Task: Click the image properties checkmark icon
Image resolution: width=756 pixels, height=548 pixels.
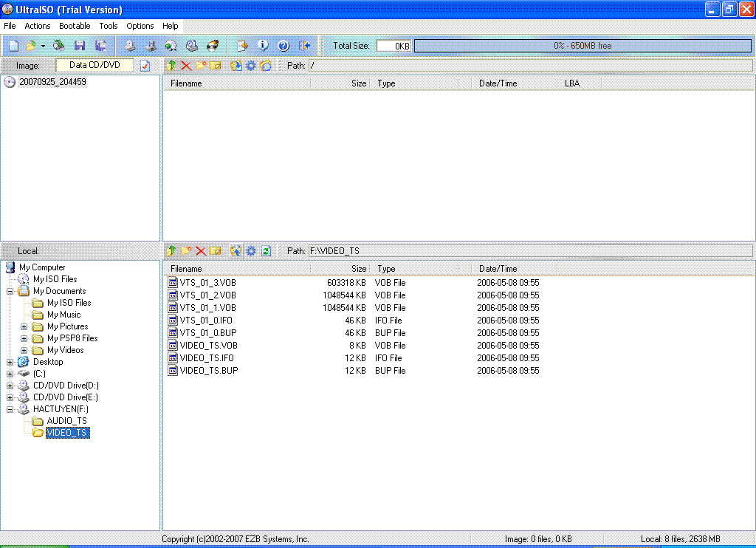Action: [145, 66]
